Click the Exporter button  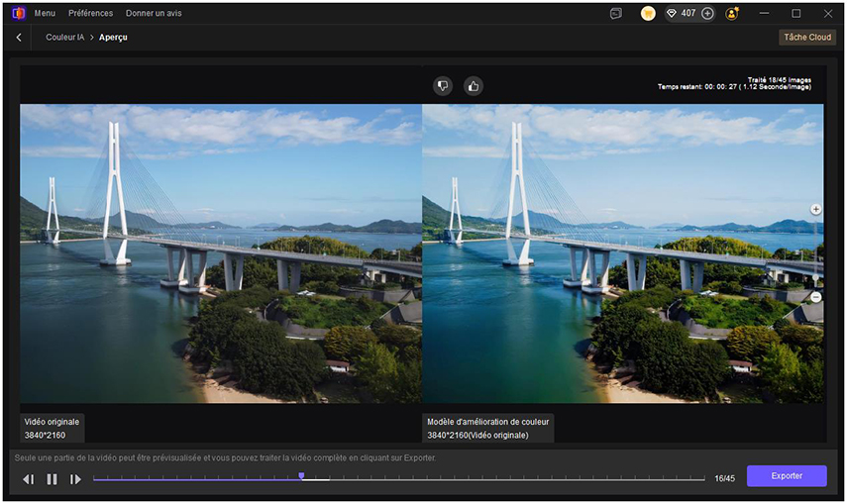click(787, 476)
